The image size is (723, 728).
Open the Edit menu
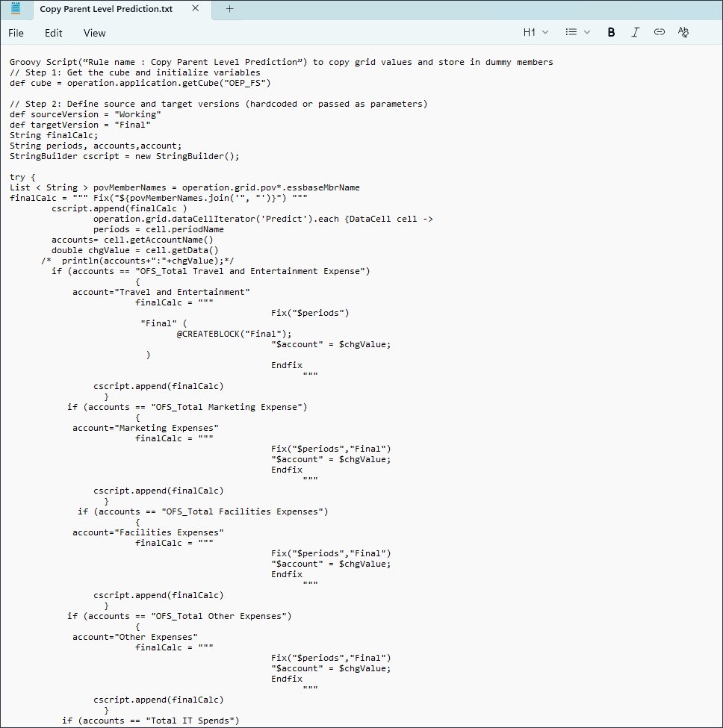pyautogui.click(x=53, y=33)
